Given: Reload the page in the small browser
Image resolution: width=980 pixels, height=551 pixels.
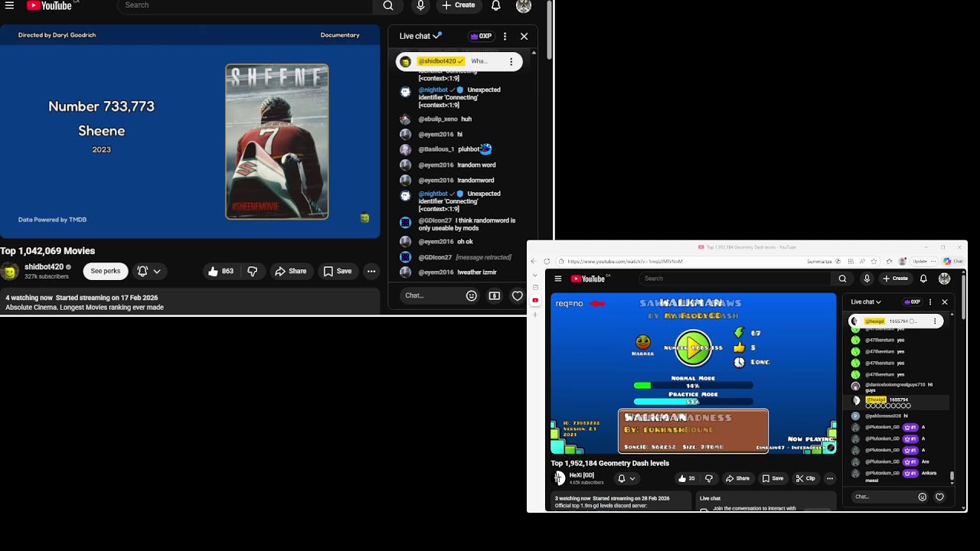Looking at the screenshot, I should coord(546,261).
